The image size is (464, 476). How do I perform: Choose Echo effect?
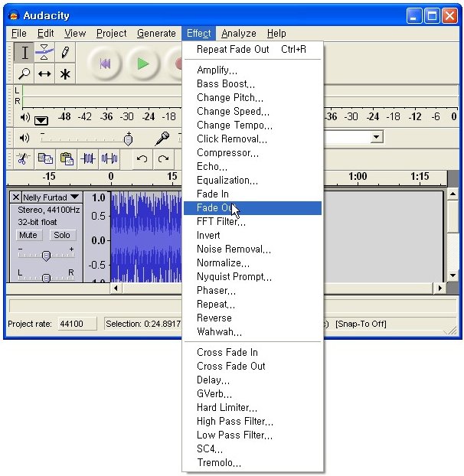tap(253, 166)
